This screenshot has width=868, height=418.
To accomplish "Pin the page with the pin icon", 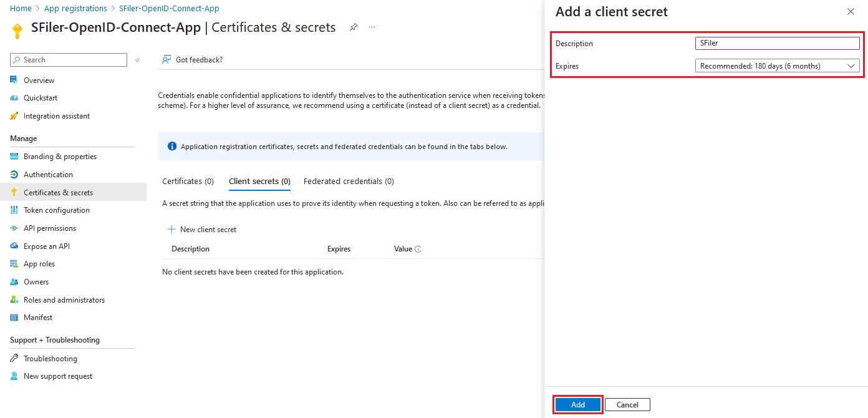I will point(354,27).
